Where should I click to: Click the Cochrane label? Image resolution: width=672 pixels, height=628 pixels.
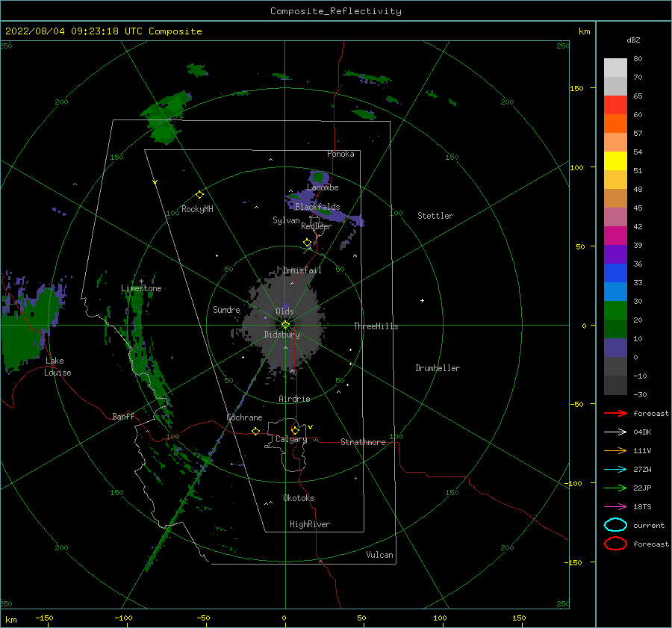click(x=244, y=417)
